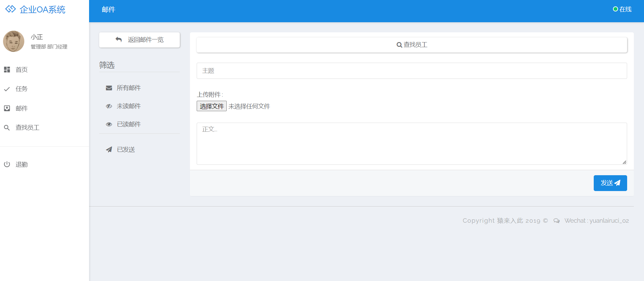This screenshot has height=281, width=644.
Task: Focus the 正文 message body textarea
Action: [x=412, y=144]
